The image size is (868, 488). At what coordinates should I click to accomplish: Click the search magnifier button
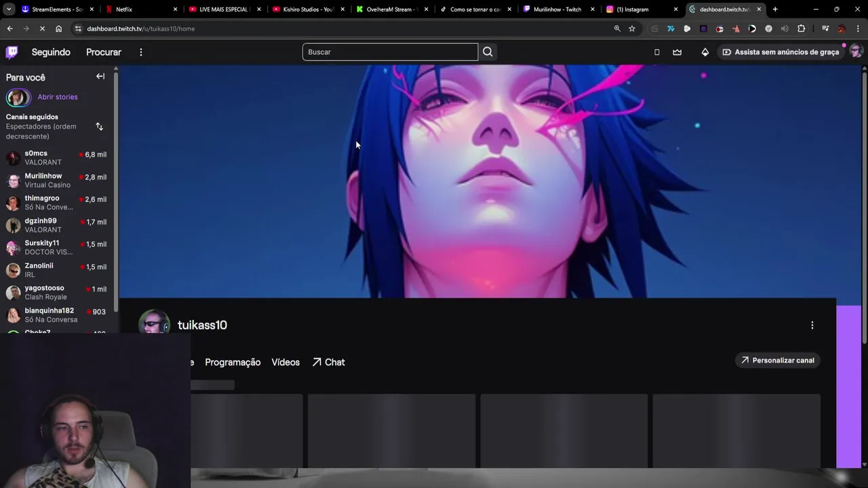pos(488,52)
